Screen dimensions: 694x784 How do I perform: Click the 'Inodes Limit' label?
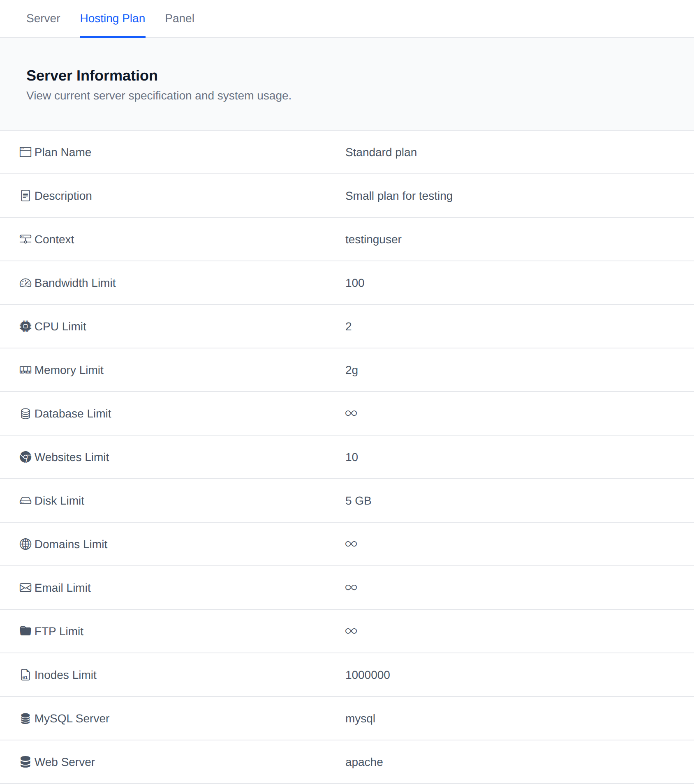pos(65,675)
